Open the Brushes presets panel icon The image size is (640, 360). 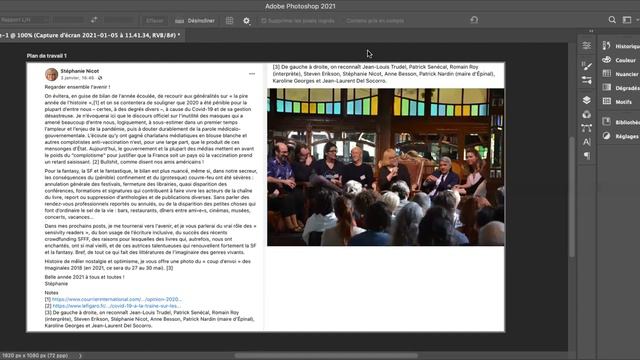pos(587,80)
